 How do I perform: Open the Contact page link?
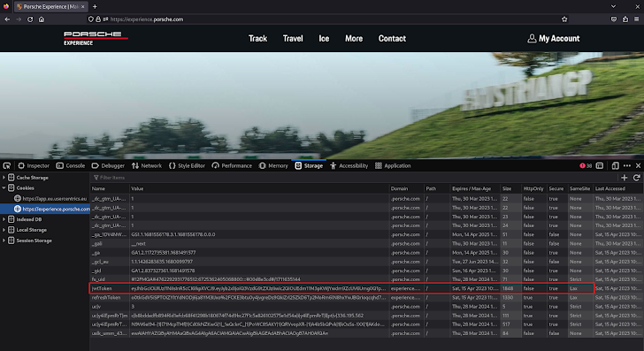[x=392, y=39]
